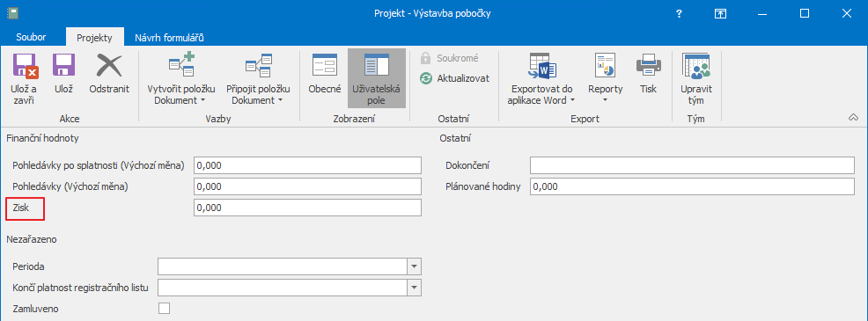868x321 pixels.
Task: Click the Tisk printer icon
Action: (x=648, y=66)
